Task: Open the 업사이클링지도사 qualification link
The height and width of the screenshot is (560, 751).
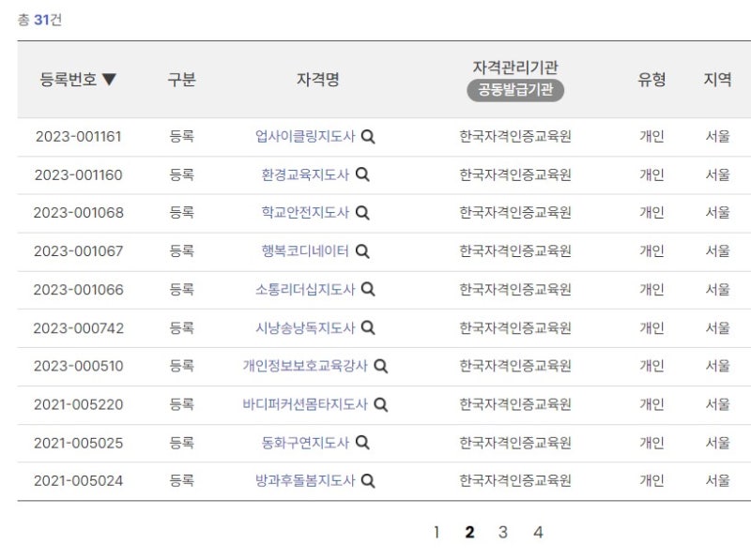Action: pyautogui.click(x=305, y=136)
